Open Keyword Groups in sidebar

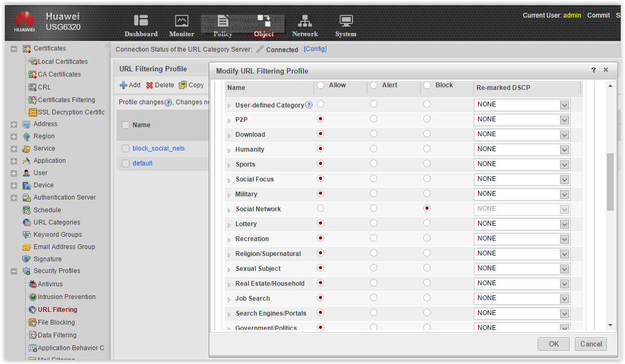coord(57,235)
